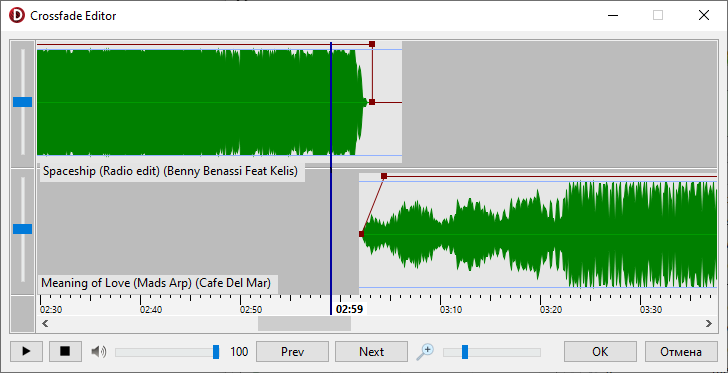728x373 pixels.
Task: Click the 03:10 mark on the time ruler
Action: pos(451,310)
